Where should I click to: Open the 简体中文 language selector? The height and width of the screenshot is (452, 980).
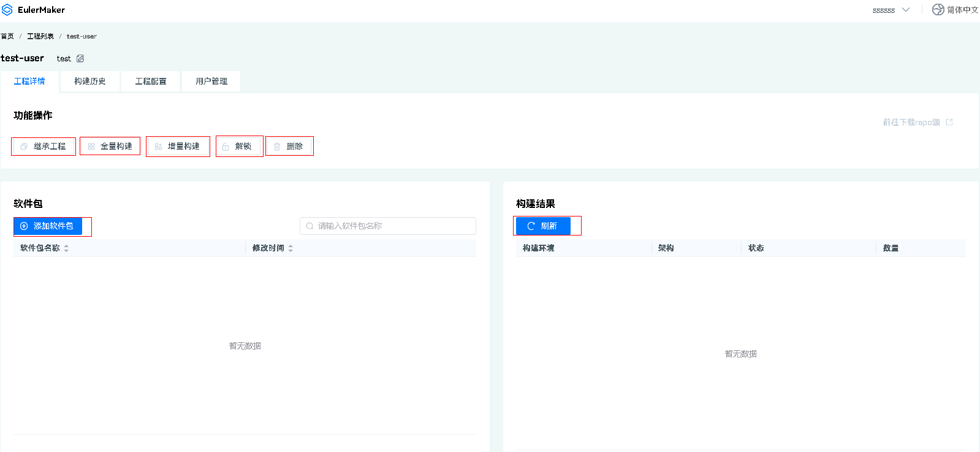[962, 10]
